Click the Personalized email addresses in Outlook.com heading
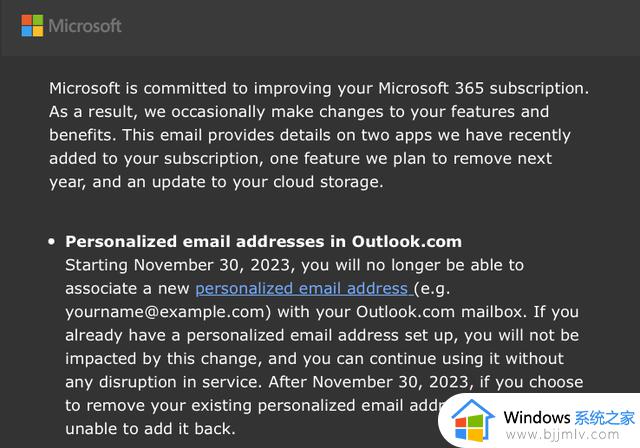Viewport: 640px width, 448px height. click(x=264, y=242)
